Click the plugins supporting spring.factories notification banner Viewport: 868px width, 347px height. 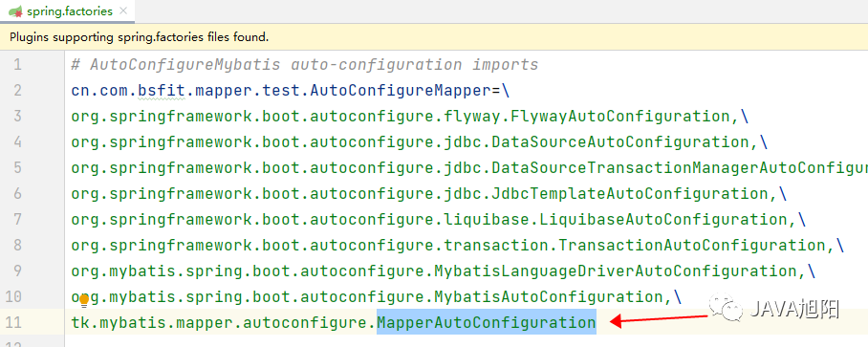(434, 37)
